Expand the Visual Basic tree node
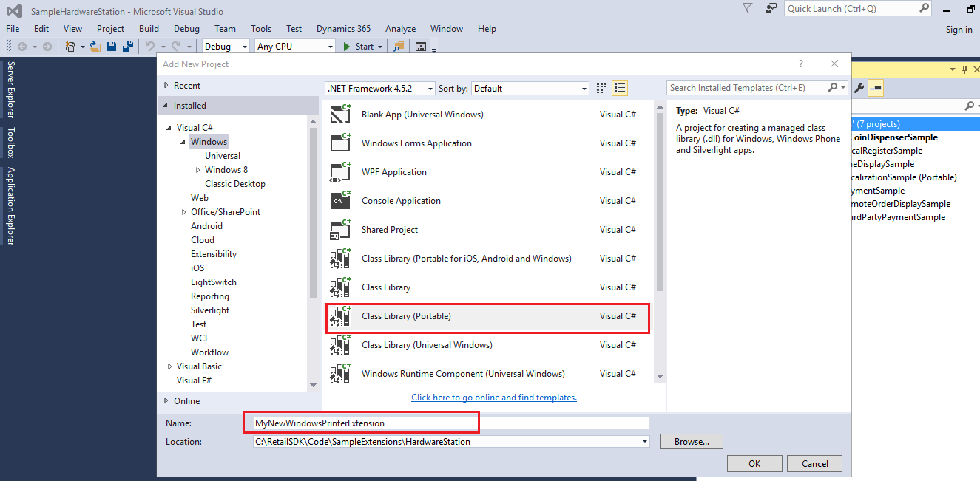 169,366
